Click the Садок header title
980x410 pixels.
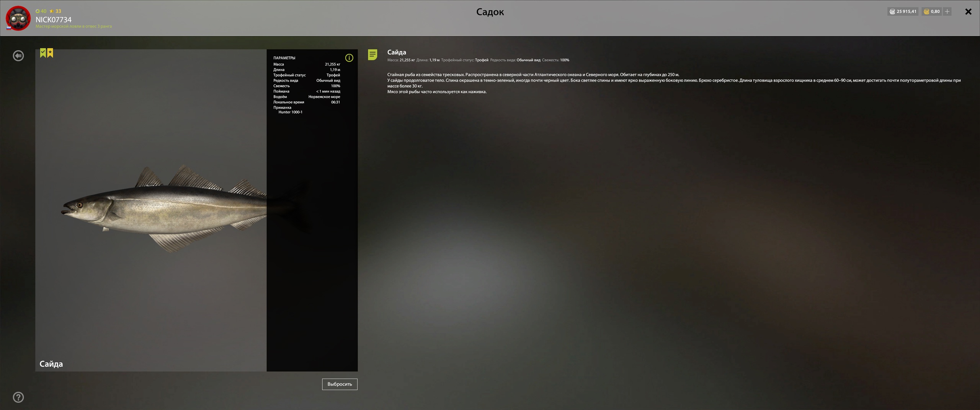pyautogui.click(x=490, y=12)
